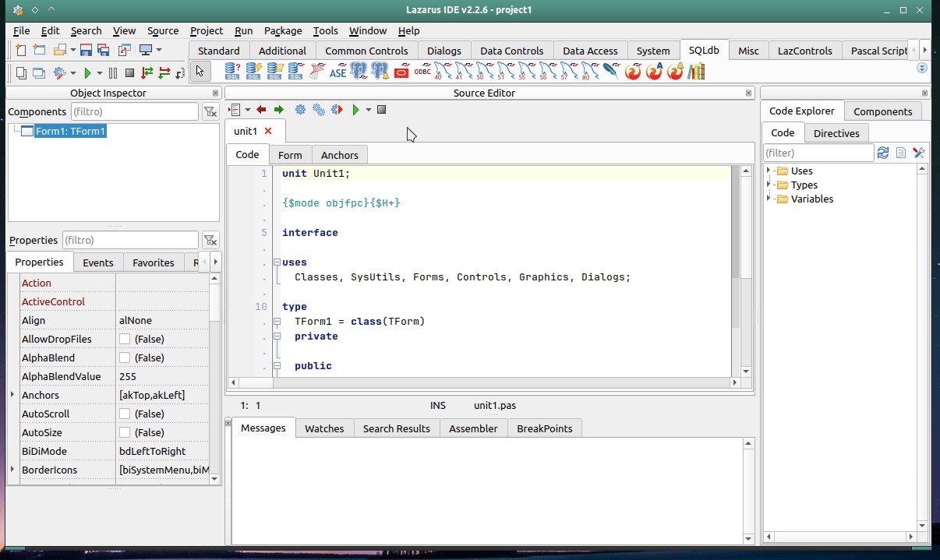Click the Toggle Form/Unit icon
Viewport: 940px width, 560px height.
tap(125, 50)
